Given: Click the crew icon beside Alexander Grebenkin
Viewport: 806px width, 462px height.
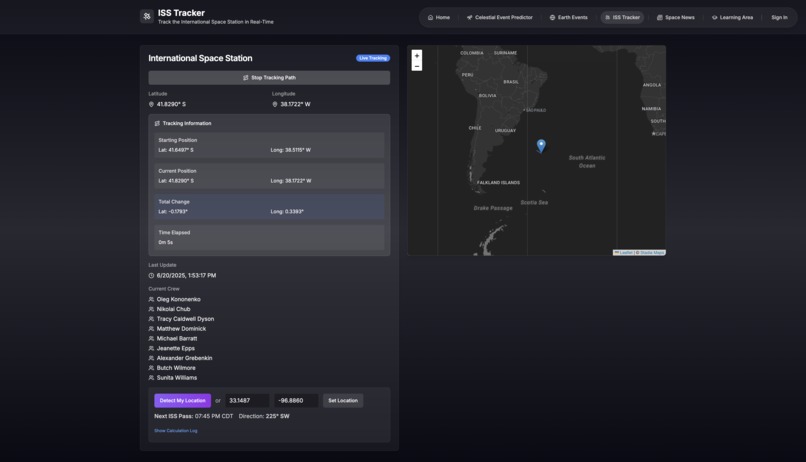Looking at the screenshot, I should pos(151,358).
